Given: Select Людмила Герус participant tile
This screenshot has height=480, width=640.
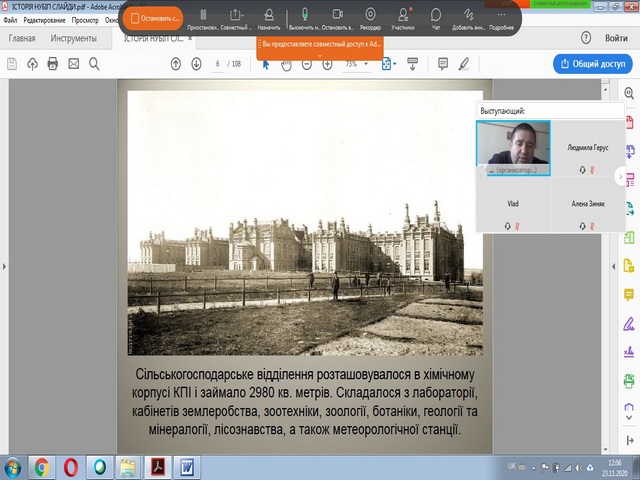Looking at the screenshot, I should [588, 148].
